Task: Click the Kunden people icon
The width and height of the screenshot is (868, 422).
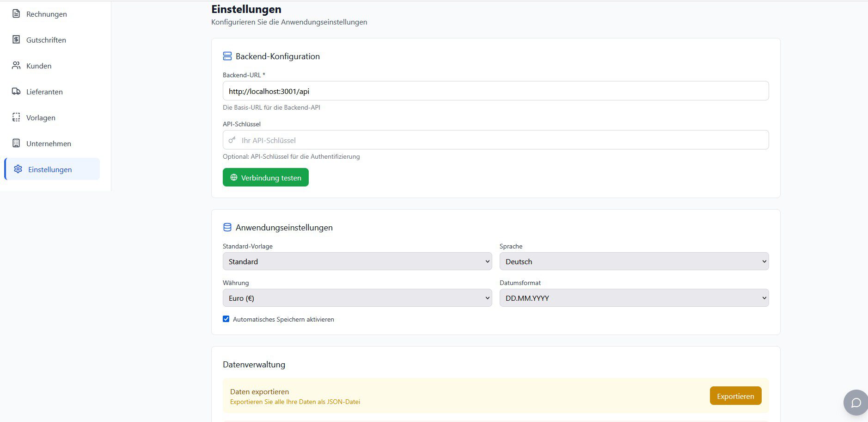Action: point(16,66)
